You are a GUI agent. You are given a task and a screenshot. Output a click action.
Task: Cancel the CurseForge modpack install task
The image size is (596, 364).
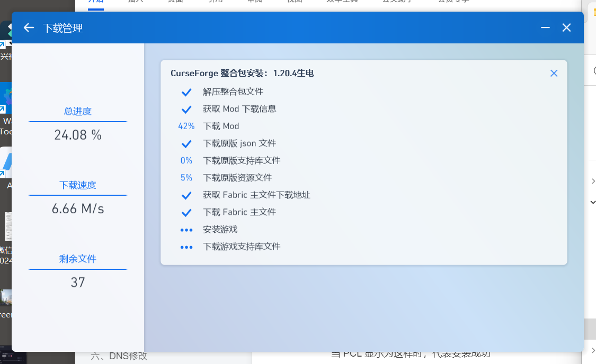[x=554, y=74]
